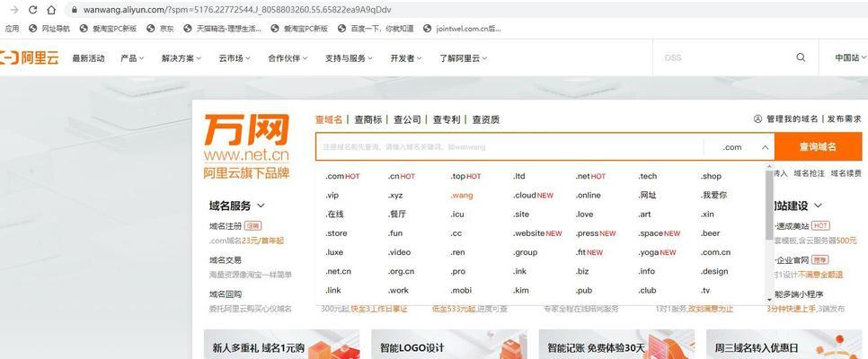Click the address bar URL
868x359 pixels.
point(237,10)
